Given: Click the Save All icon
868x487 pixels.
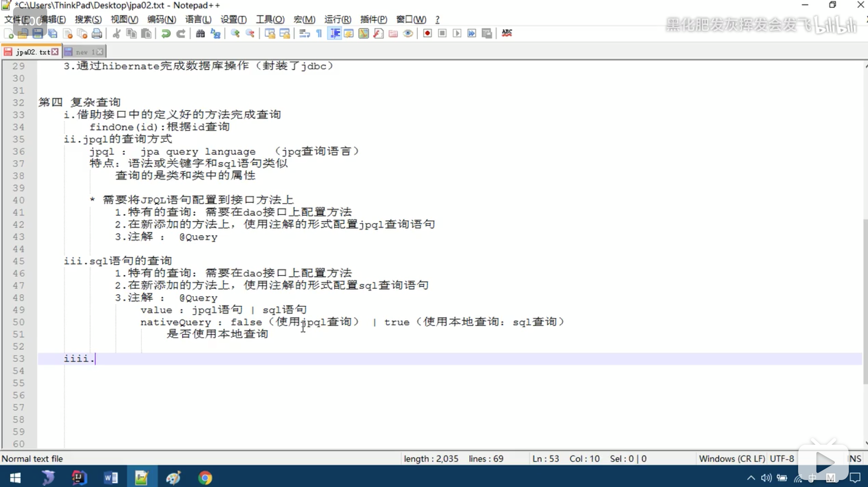Looking at the screenshot, I should (x=53, y=33).
